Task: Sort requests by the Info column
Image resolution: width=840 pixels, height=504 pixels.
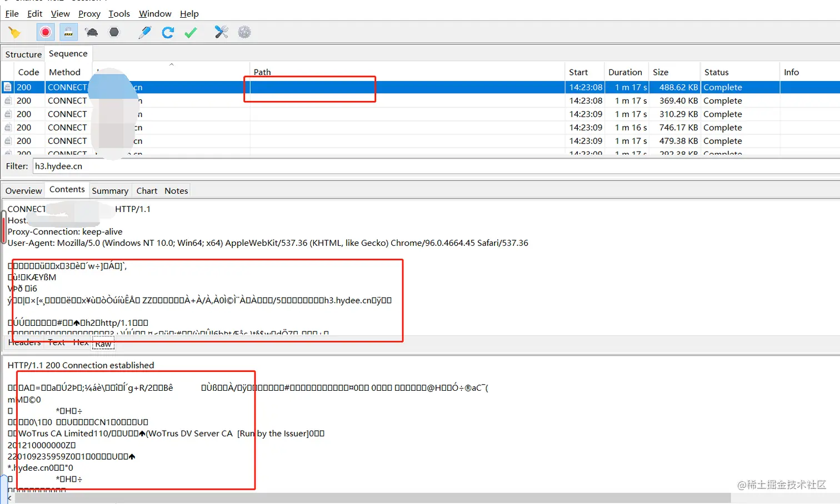Action: [x=809, y=72]
